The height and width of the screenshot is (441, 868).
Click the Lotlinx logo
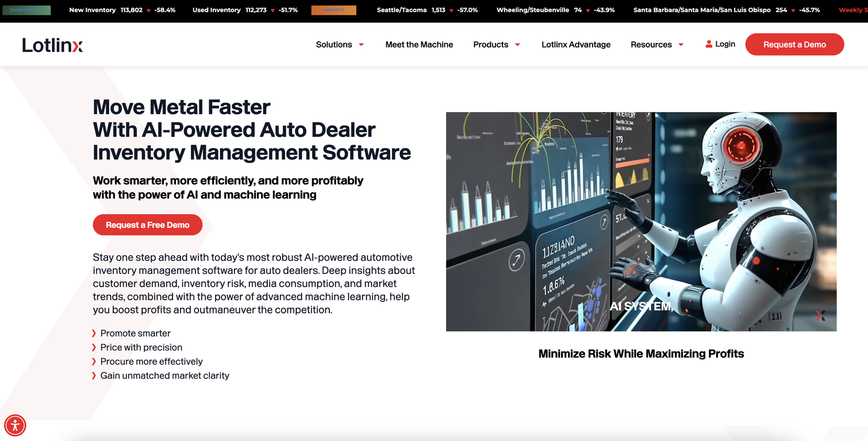[x=52, y=44]
